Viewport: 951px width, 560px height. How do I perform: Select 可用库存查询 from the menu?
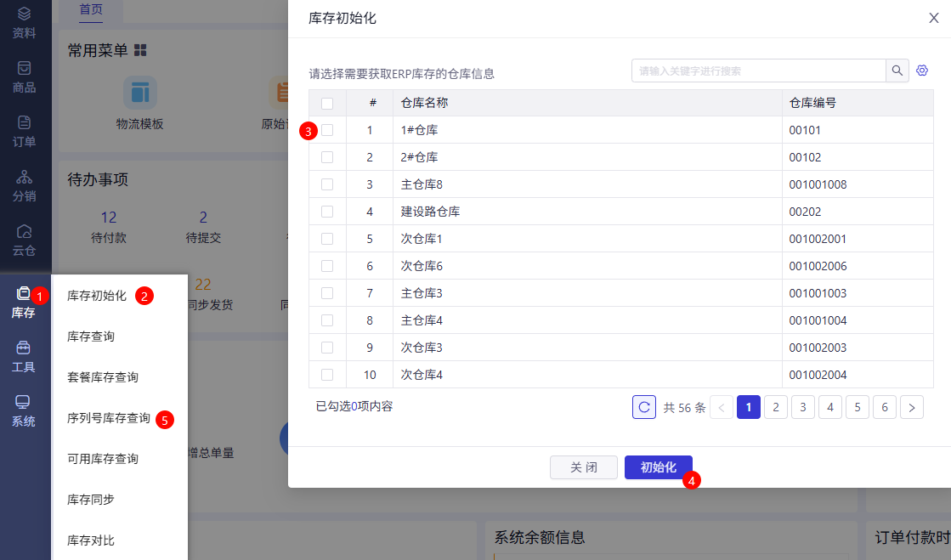(103, 459)
